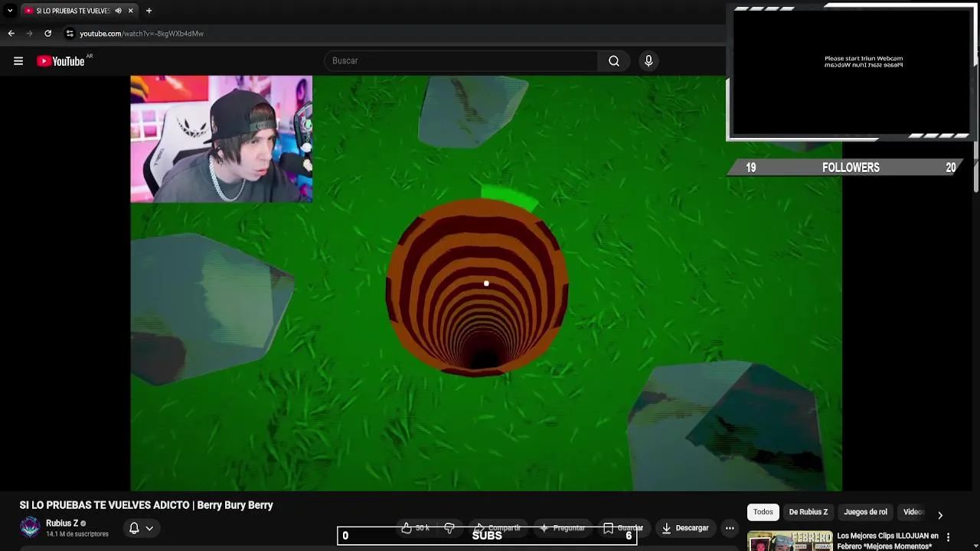Open the YouTube hamburger guide menu

(18, 61)
